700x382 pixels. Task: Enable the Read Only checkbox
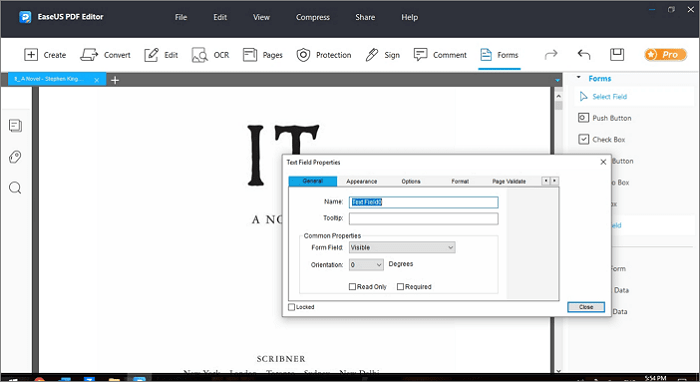pyautogui.click(x=352, y=286)
